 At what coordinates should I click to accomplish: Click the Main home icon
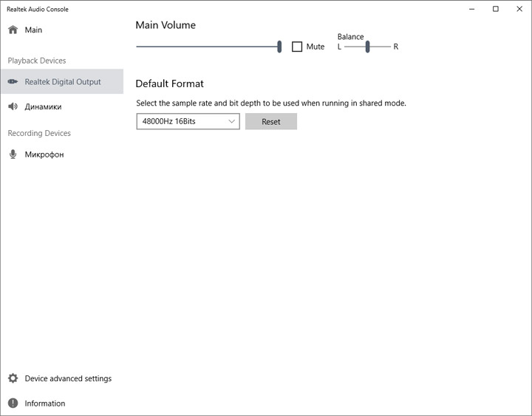13,30
